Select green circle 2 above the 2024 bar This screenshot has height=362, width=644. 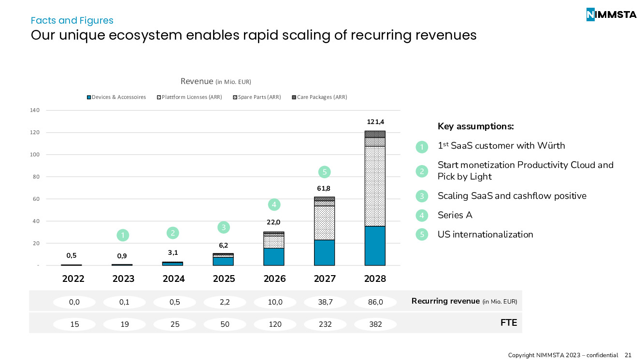[x=173, y=233]
